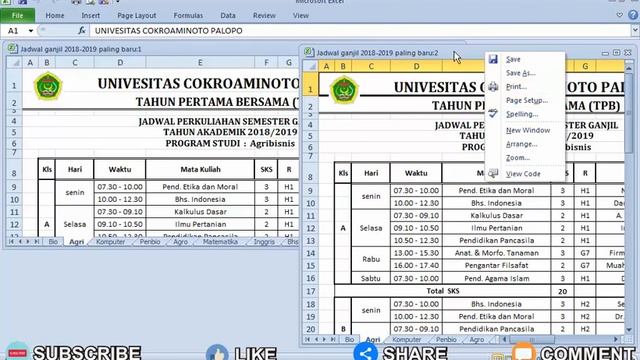Screen dimensions: 640x360
Task: Open the Name Box dropdown arrow
Action: click(31, 31)
